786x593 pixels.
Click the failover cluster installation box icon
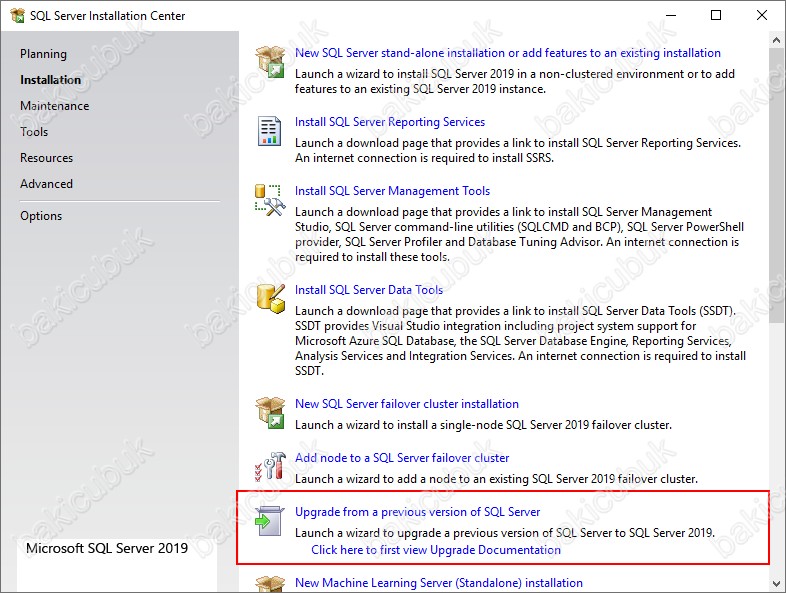[x=270, y=412]
